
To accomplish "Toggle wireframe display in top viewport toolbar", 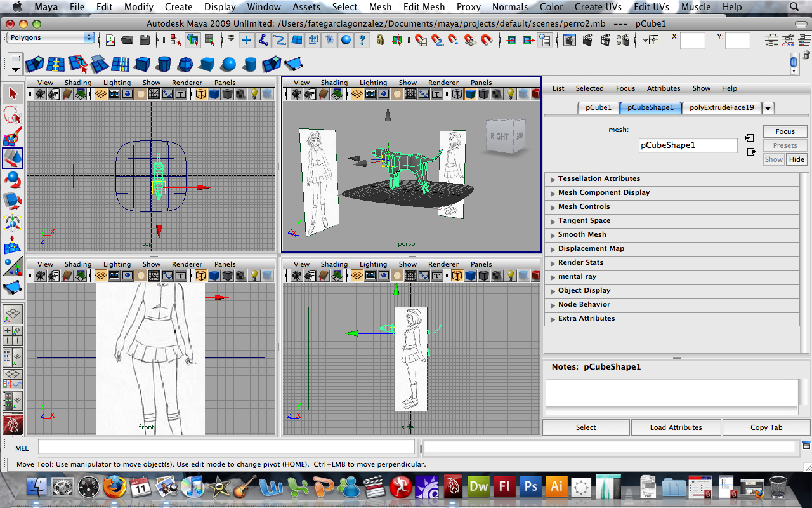I will [x=200, y=94].
